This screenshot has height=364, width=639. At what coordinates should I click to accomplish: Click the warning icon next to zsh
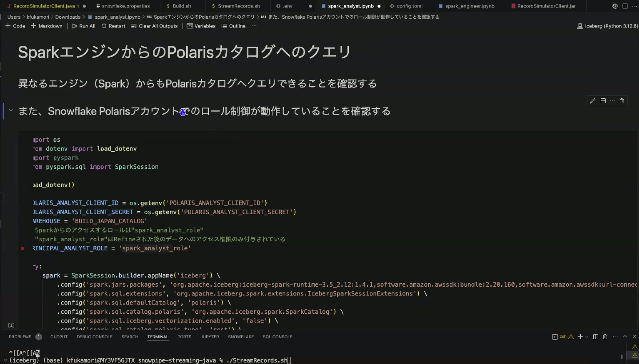click(x=571, y=337)
